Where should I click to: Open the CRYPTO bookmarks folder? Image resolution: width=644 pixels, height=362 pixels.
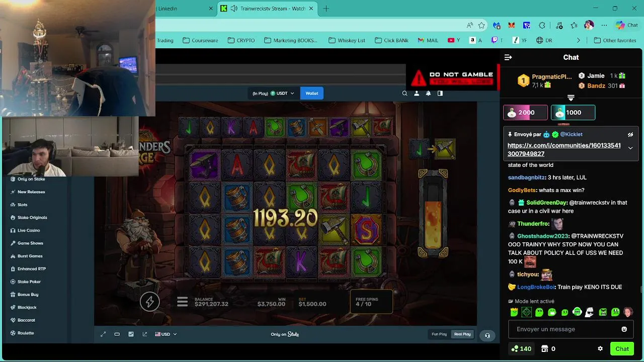[x=242, y=40]
